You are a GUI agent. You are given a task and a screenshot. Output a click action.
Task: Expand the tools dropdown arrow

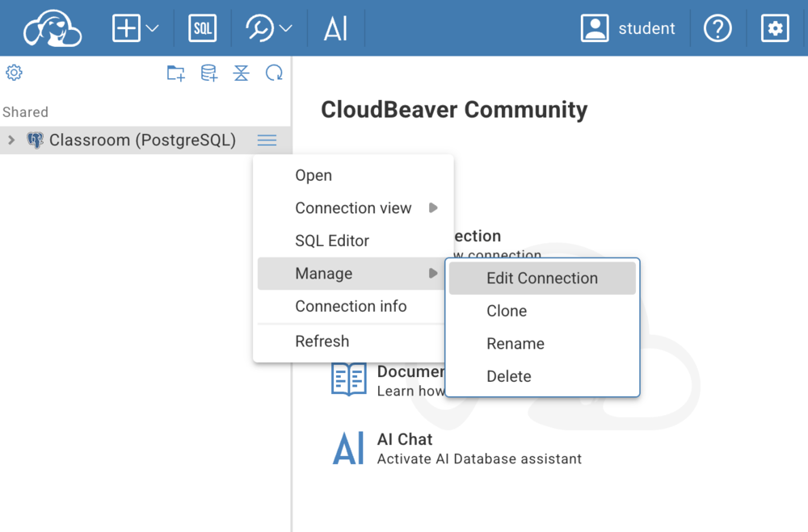[286, 28]
